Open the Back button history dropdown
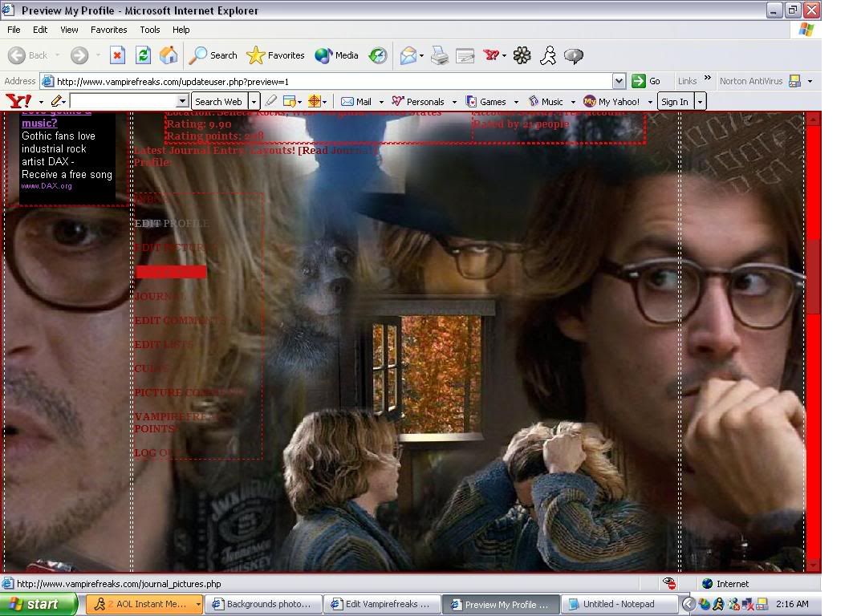The width and height of the screenshot is (853, 616). click(x=57, y=55)
